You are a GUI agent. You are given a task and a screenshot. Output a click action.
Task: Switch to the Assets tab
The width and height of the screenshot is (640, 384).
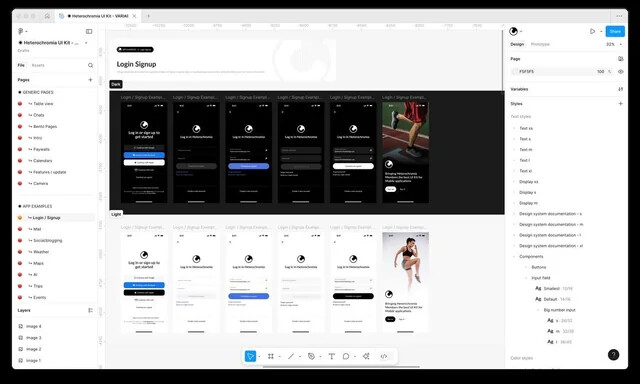[38, 65]
